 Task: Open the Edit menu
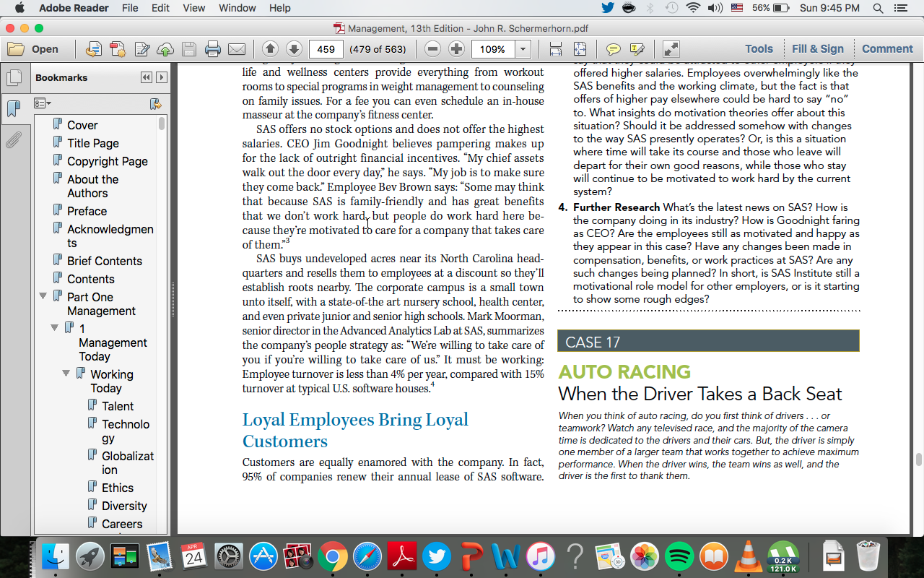tap(161, 8)
